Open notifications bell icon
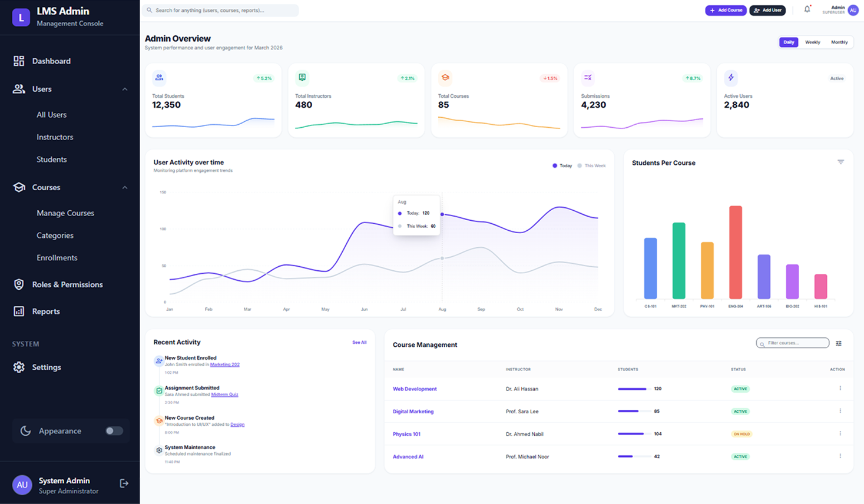Viewport: 864px width, 504px height. pos(807,9)
